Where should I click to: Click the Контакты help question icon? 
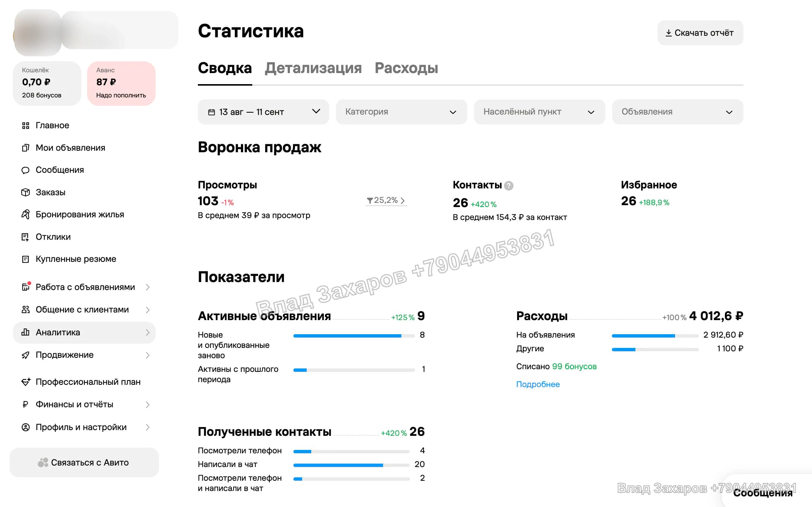point(509,185)
